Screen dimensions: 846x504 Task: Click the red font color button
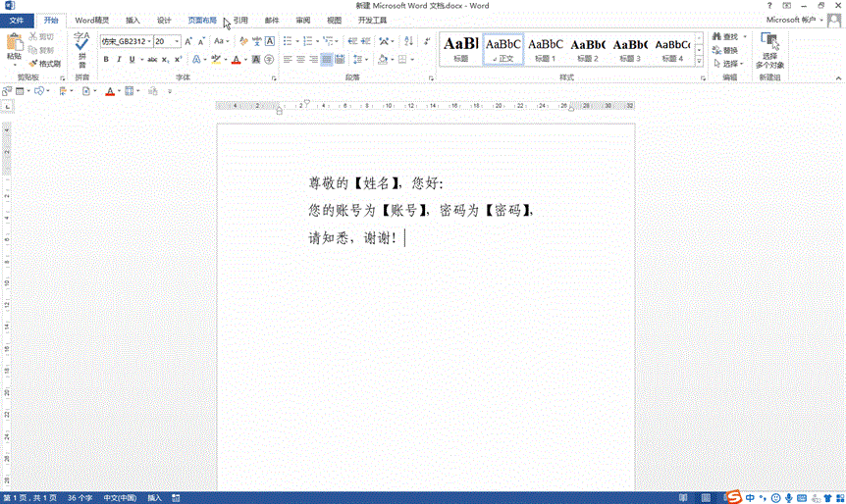235,60
